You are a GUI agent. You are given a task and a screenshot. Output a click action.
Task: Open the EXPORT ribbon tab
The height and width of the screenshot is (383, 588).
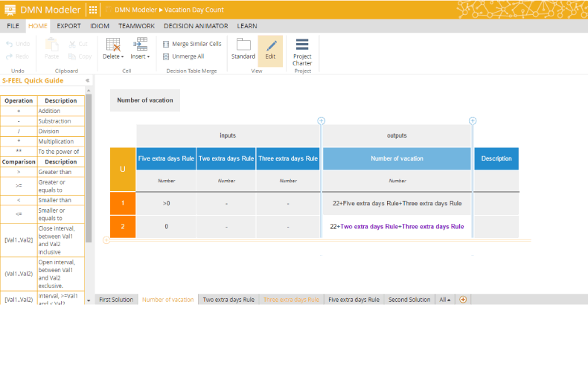click(x=68, y=25)
